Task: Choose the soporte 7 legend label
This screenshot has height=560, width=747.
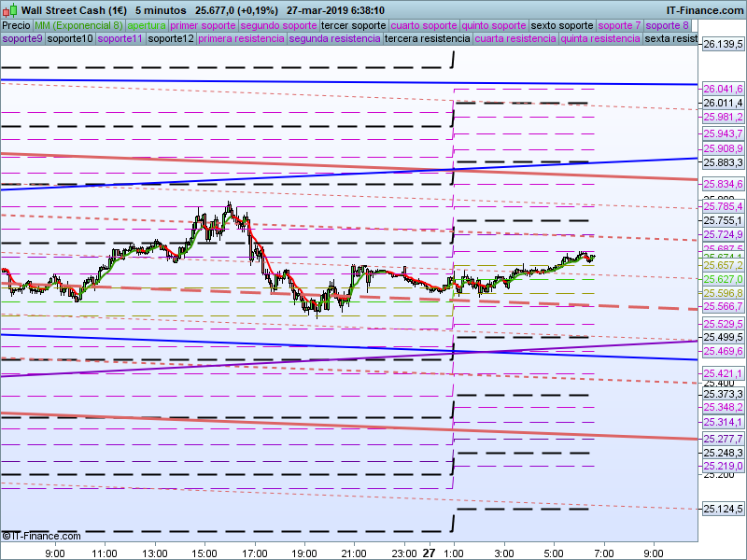Action: pyautogui.click(x=619, y=26)
